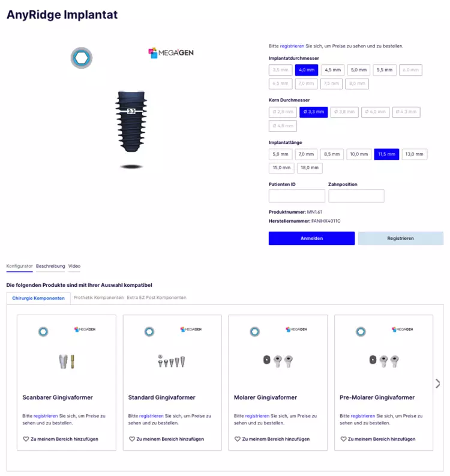Select 8,5 mm implant length

[332, 154]
